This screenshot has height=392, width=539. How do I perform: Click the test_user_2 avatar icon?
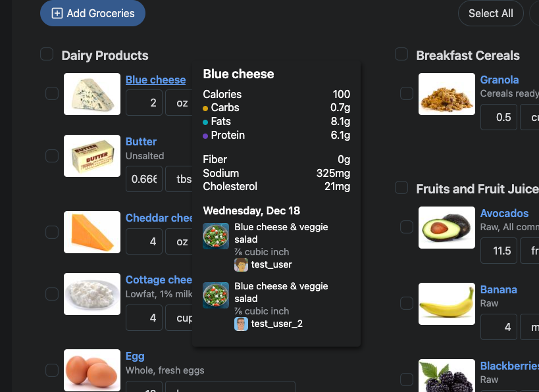coord(242,324)
